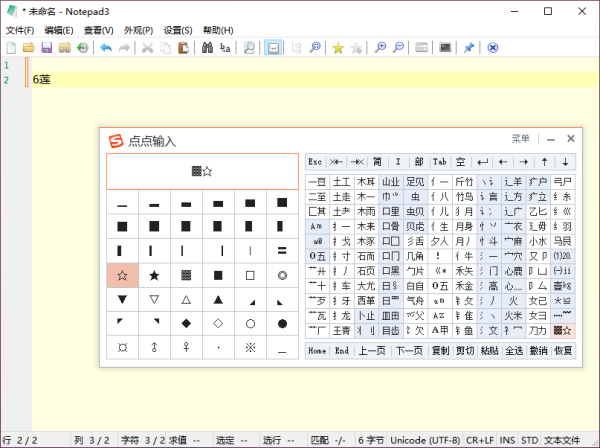Click the Revert file globe icon

point(83,48)
